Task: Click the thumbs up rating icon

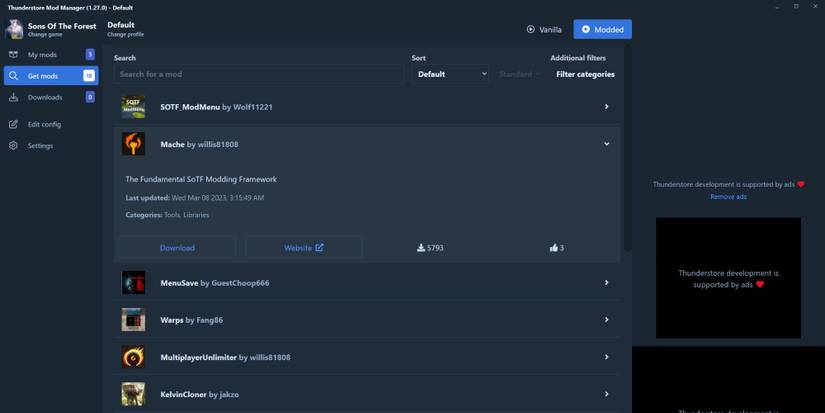Action: click(553, 248)
